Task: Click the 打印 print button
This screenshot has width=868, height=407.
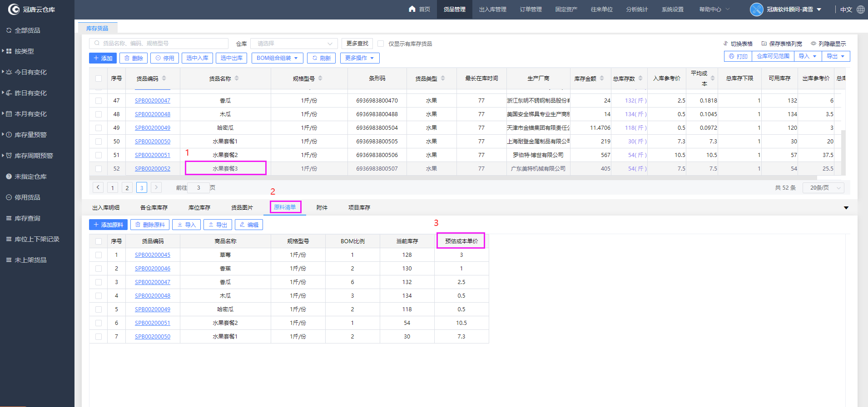Action: [x=738, y=56]
